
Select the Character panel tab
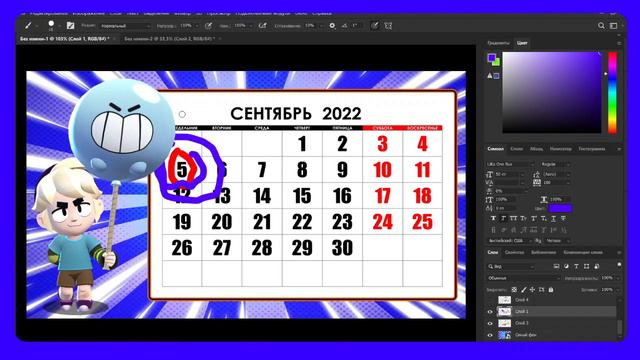point(496,149)
